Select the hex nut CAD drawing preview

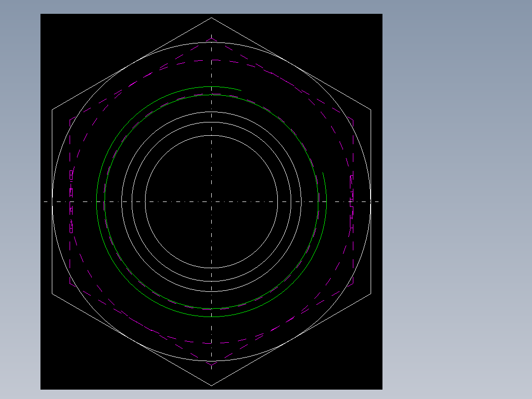pos(211,201)
